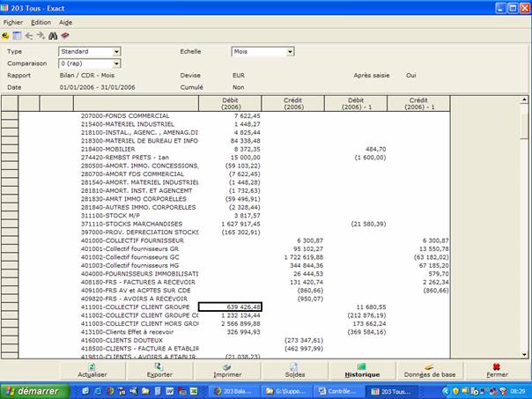The image size is (532, 399).
Task: Click the binoculars search icon in toolbar
Action: (52, 36)
